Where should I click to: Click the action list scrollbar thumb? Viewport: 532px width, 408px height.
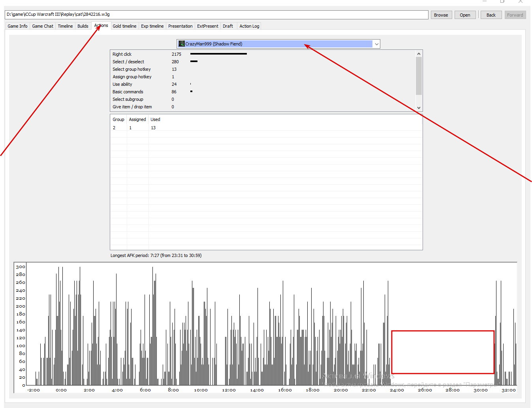pos(419,76)
